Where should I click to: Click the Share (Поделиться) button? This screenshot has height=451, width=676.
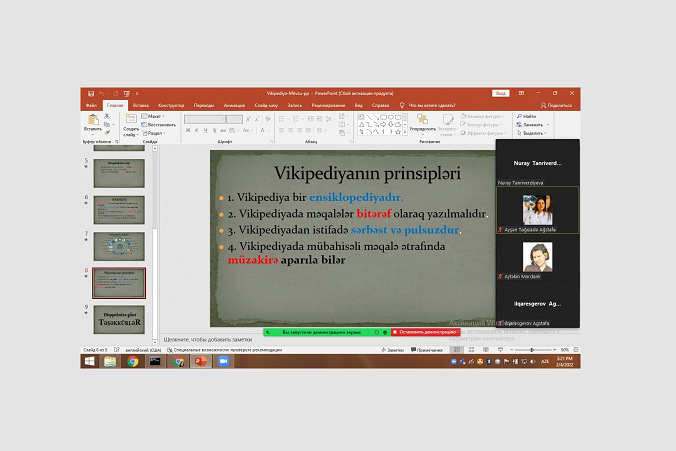coord(556,106)
